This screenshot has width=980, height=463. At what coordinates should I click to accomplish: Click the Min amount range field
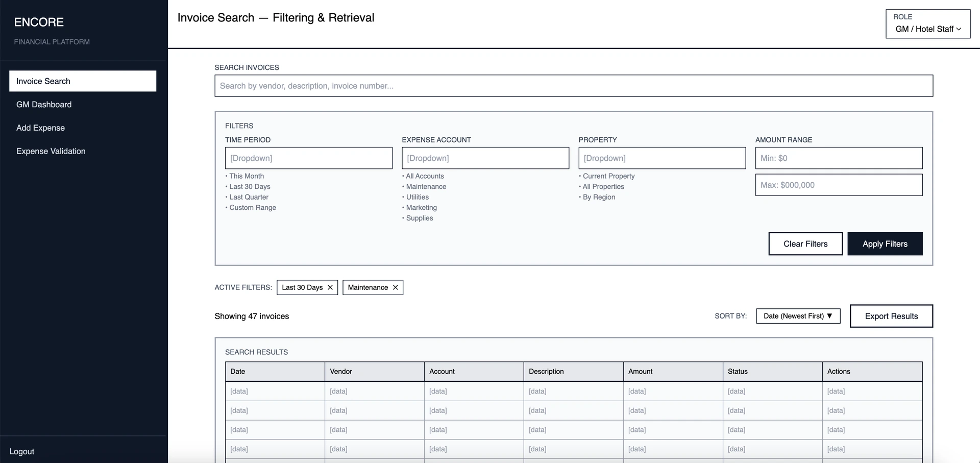coord(838,158)
